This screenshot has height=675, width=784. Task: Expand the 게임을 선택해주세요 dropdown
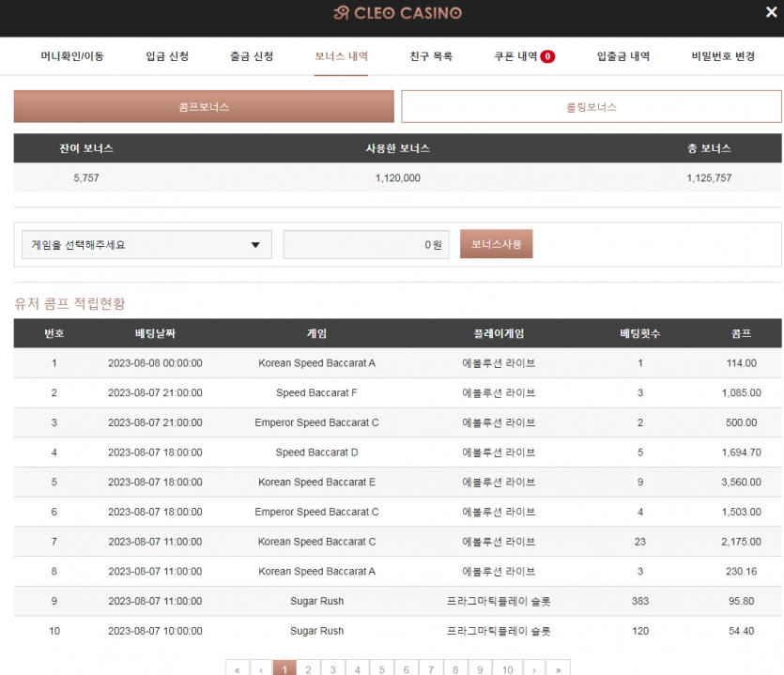147,244
